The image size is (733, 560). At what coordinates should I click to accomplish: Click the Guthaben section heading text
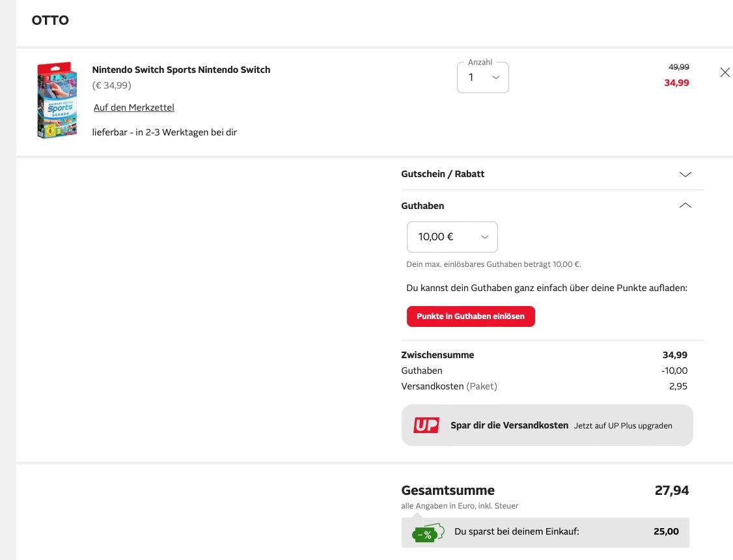422,206
